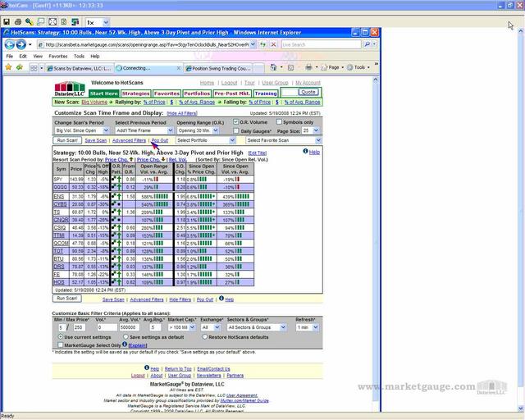Close the Connecting tab with X
Image resolution: width=525 pixels, height=420 pixels.
coord(179,68)
